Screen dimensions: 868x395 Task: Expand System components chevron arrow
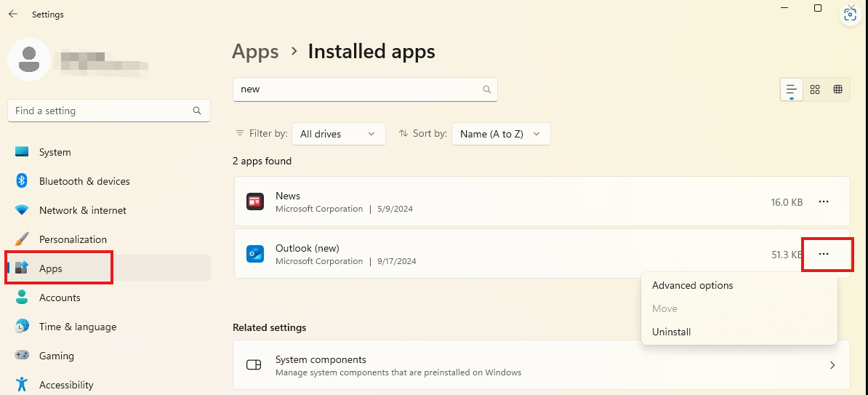[832, 365]
